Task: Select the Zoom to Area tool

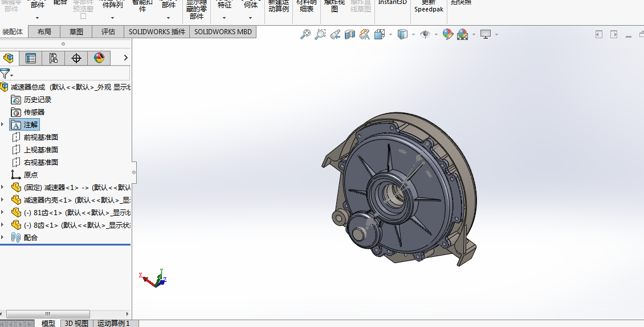Action: (x=320, y=35)
